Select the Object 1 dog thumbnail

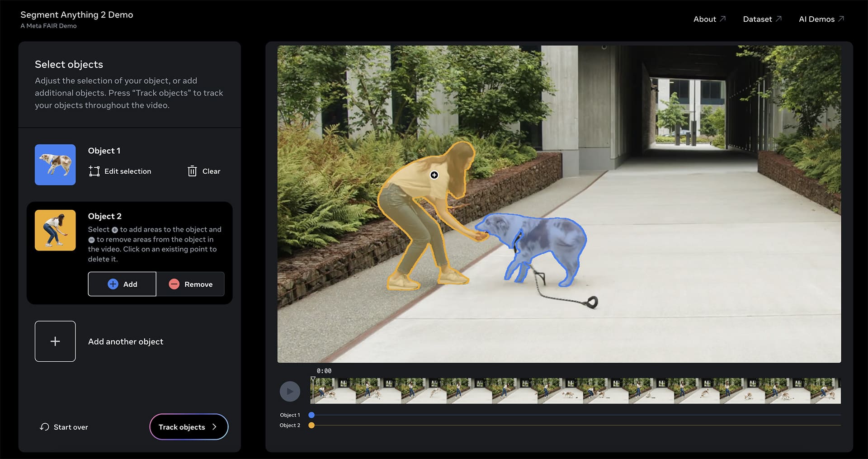[x=55, y=165]
